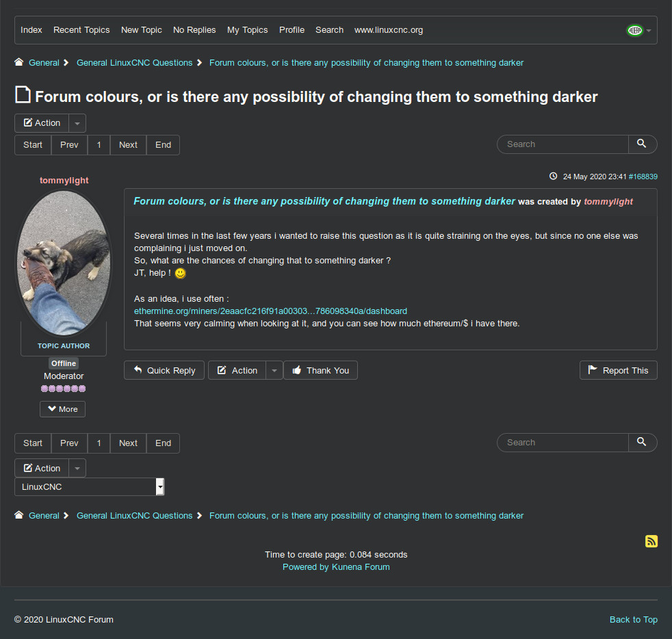
Task: Click the home icon in top breadcrumb
Action: tap(19, 62)
